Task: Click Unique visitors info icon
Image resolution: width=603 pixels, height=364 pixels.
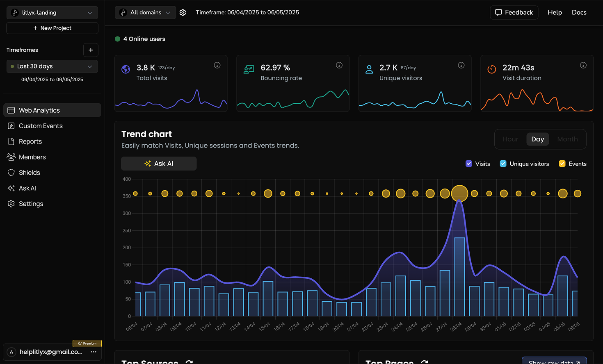Action: (x=461, y=65)
